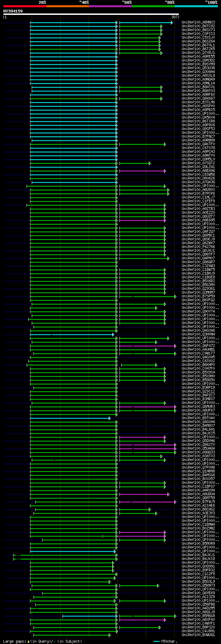The width and height of the screenshot is (221, 644).
Task: Click the query end position 307
Action: (x=174, y=17)
